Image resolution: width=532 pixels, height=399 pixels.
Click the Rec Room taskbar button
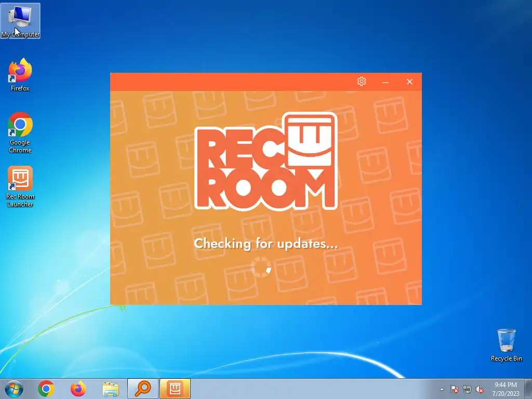175,389
